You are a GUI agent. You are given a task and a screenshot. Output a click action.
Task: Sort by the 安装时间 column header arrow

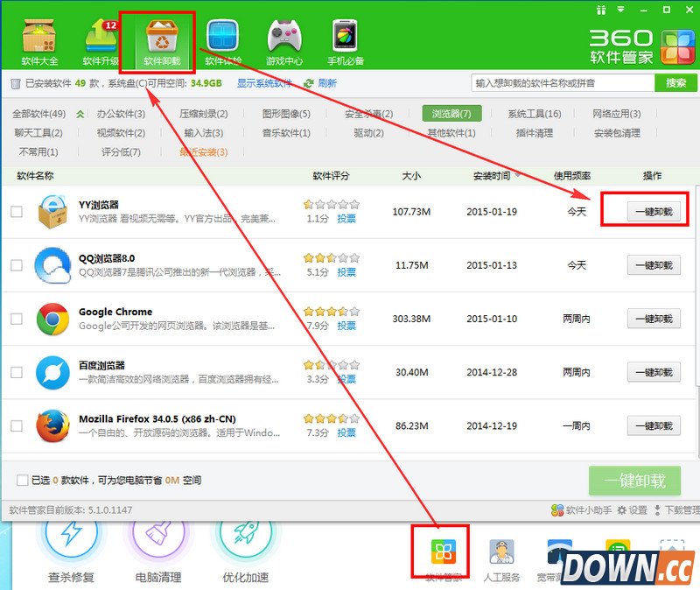pos(518,176)
